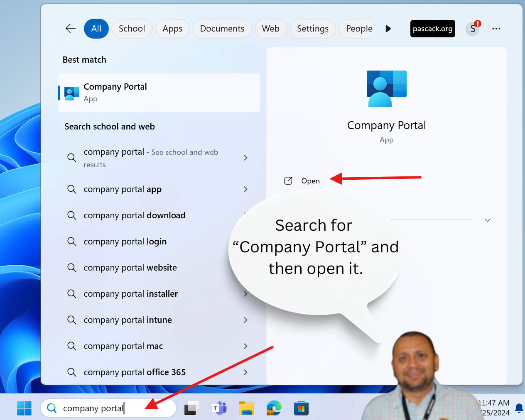The width and height of the screenshot is (525, 420).
Task: Show more filters with the play arrow
Action: coord(388,29)
